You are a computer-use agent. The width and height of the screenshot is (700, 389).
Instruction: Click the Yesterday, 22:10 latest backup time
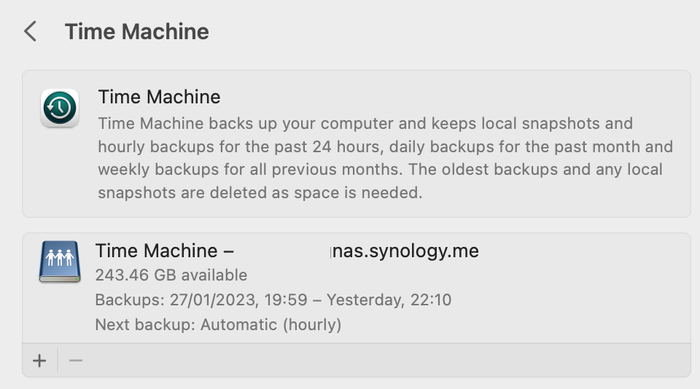point(389,300)
